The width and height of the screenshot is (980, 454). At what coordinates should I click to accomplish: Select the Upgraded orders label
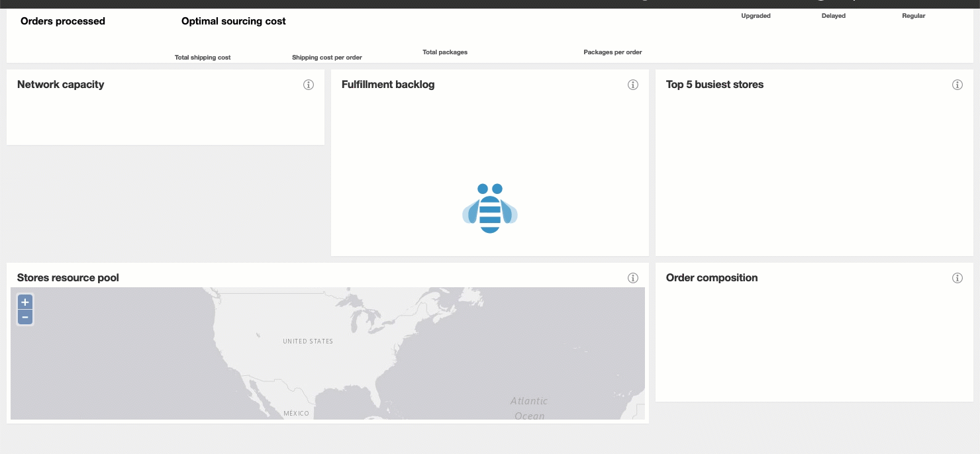pyautogui.click(x=756, y=16)
